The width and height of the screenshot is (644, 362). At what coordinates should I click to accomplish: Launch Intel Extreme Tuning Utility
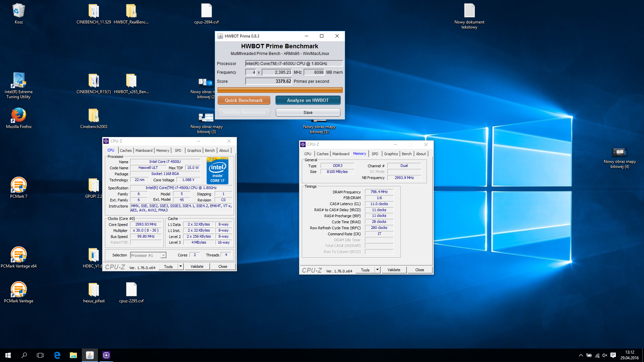(18, 85)
